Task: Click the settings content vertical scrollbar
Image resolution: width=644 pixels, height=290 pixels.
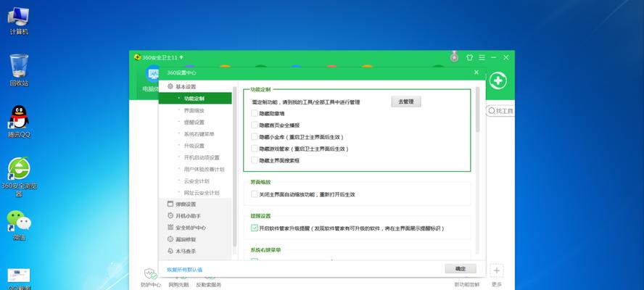Action: tap(477, 109)
